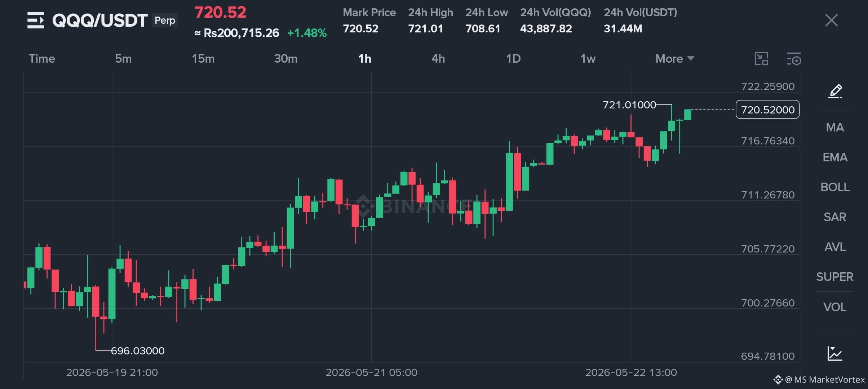The width and height of the screenshot is (868, 389).
Task: Select the 5m timeframe
Action: click(123, 58)
